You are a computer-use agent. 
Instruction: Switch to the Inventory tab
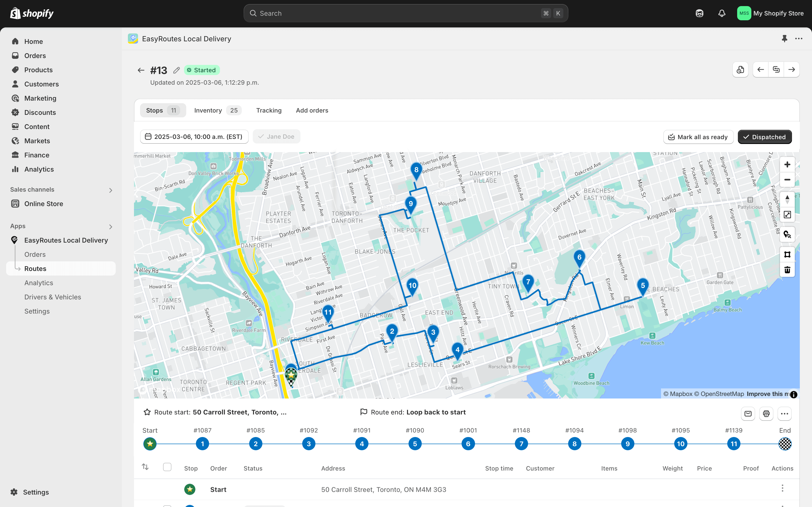pyautogui.click(x=217, y=110)
